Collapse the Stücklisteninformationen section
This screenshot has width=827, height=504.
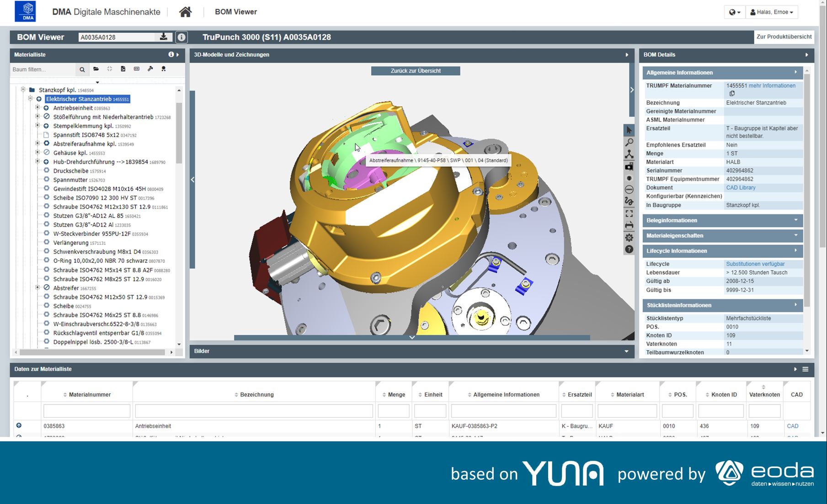click(x=795, y=305)
